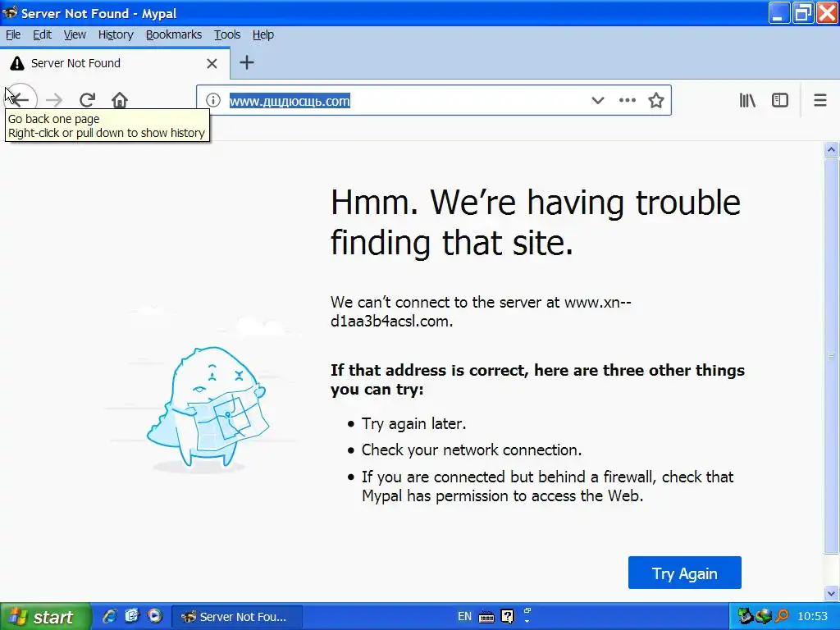Open the Help menu

[263, 34]
